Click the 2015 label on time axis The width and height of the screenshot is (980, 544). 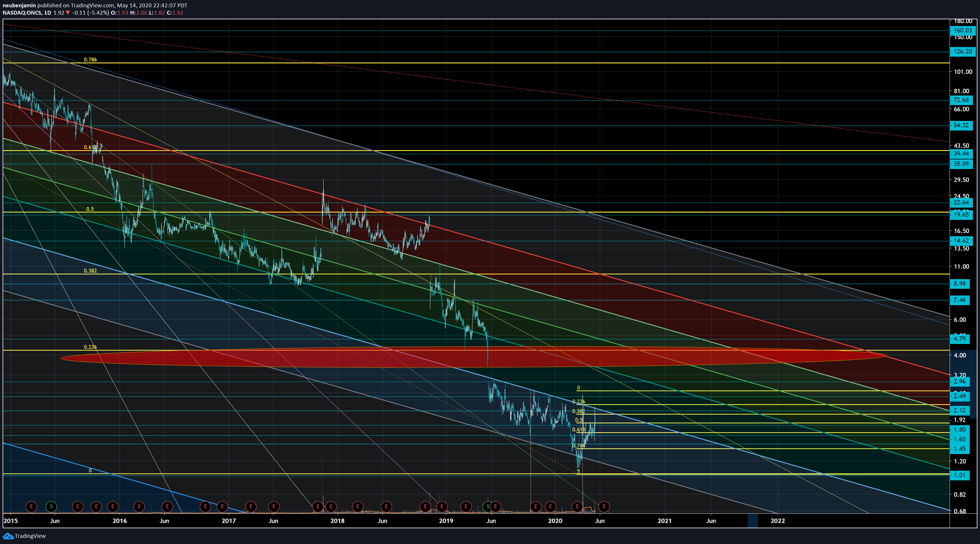pos(10,521)
